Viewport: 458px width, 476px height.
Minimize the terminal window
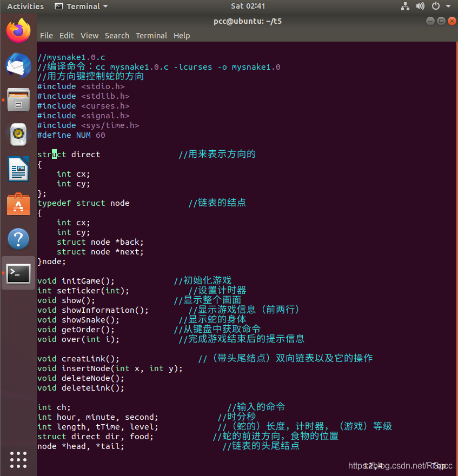tap(430, 21)
